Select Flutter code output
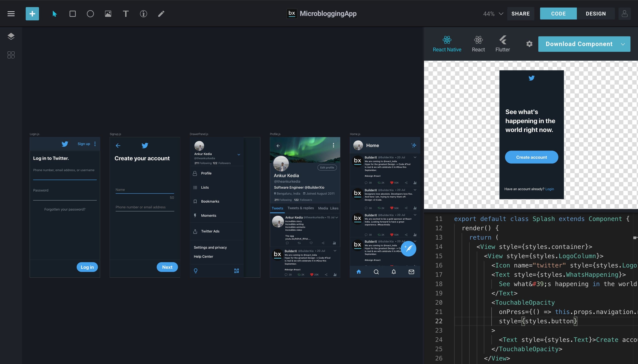Image resolution: width=638 pixels, height=364 pixels. pyautogui.click(x=502, y=44)
